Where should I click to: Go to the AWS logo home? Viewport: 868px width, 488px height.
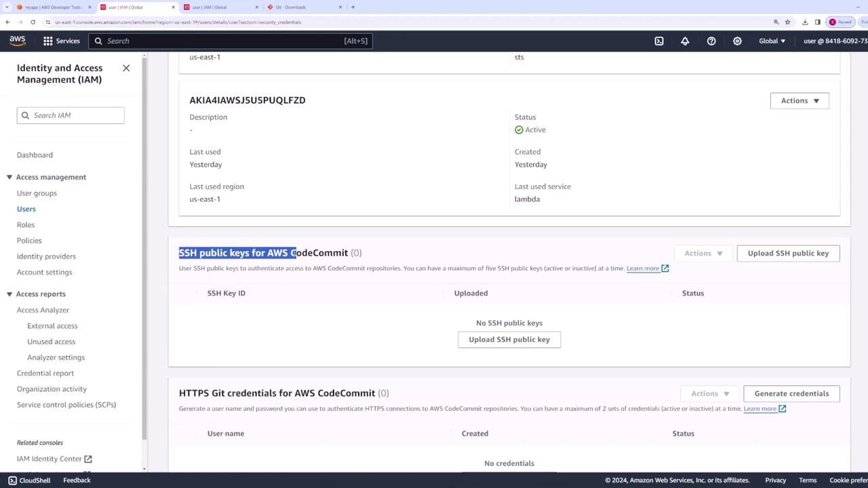tap(18, 41)
